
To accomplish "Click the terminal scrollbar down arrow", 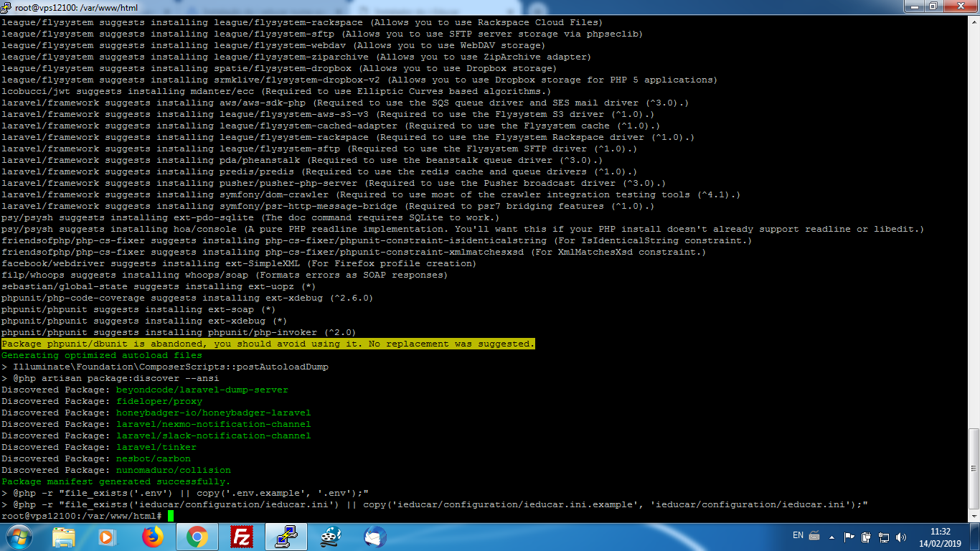I will [x=974, y=515].
